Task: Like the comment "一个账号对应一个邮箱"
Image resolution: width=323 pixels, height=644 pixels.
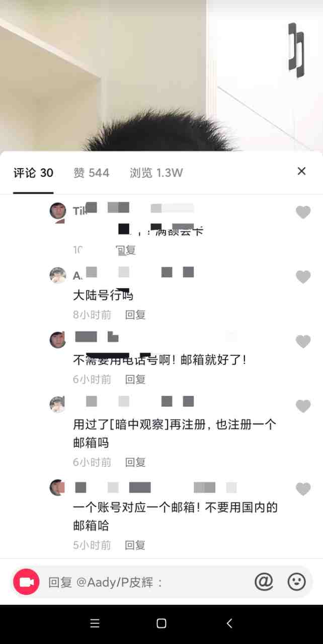Action: pos(303,489)
